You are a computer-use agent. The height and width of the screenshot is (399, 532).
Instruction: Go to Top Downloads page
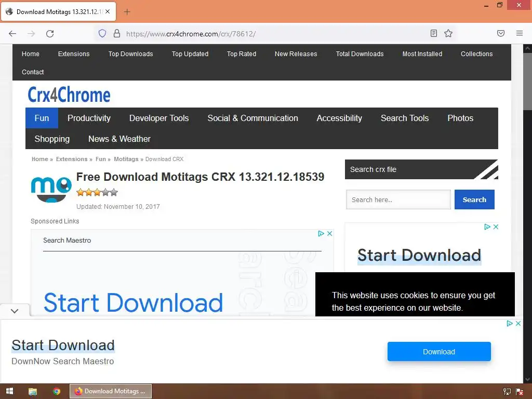tap(130, 54)
